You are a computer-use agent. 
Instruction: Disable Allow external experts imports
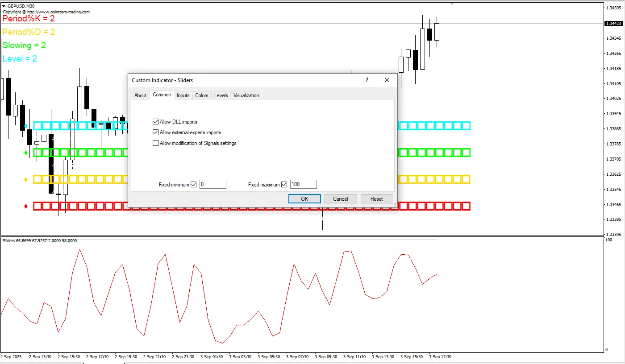[x=156, y=132]
